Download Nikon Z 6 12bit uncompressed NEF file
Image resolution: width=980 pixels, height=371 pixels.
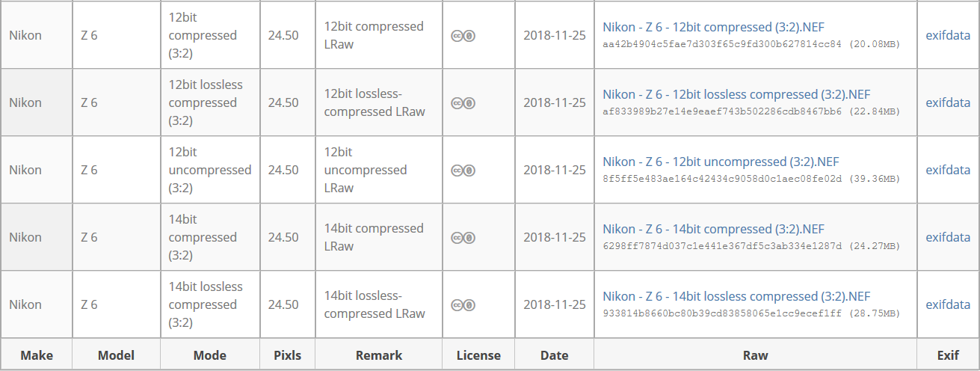click(x=721, y=162)
